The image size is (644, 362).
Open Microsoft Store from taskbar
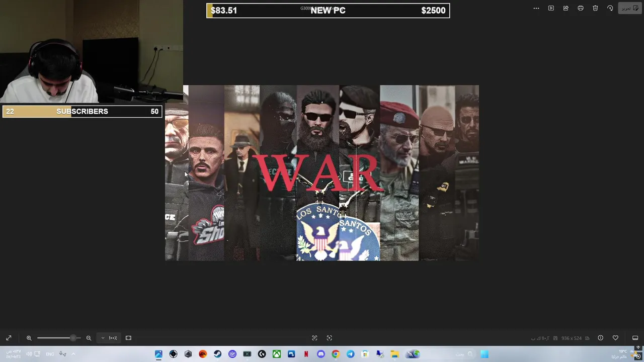tap(365, 354)
